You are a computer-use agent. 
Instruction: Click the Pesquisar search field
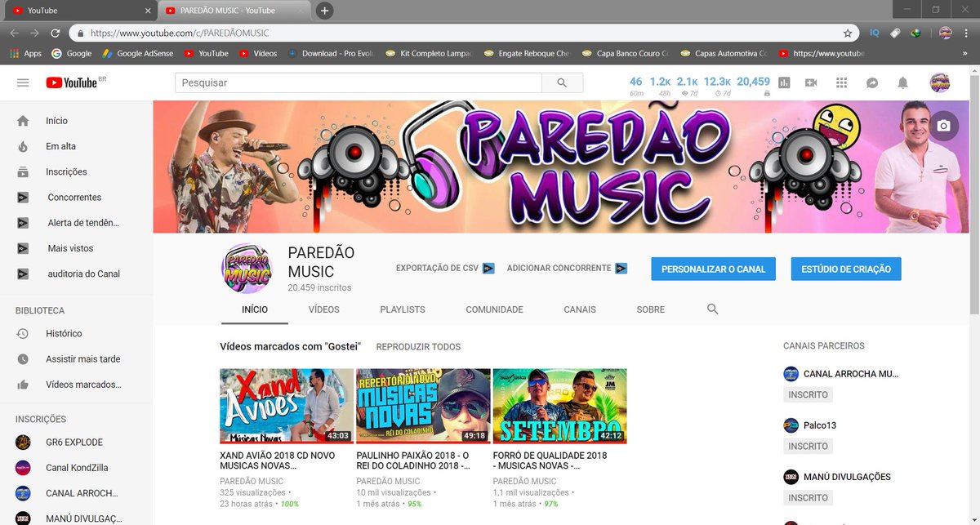359,82
